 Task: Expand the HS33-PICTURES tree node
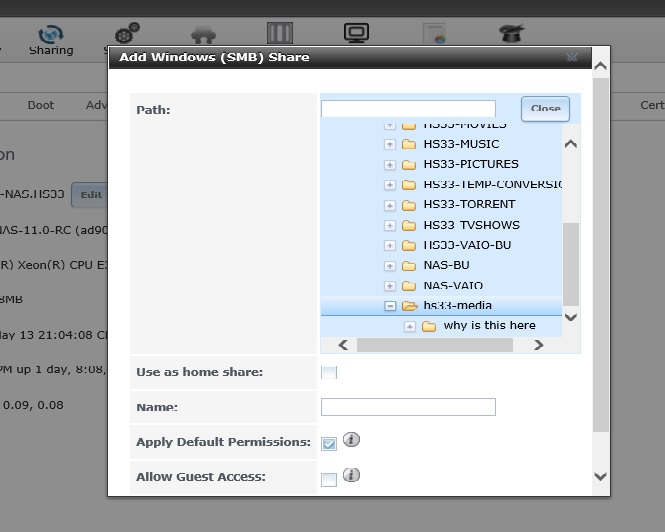(x=390, y=165)
